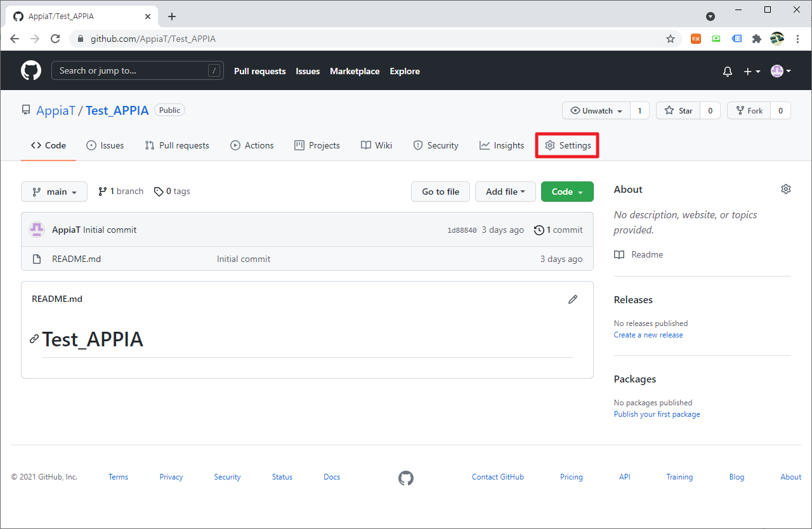Select the Code tab
The image size is (812, 529).
[x=48, y=145]
